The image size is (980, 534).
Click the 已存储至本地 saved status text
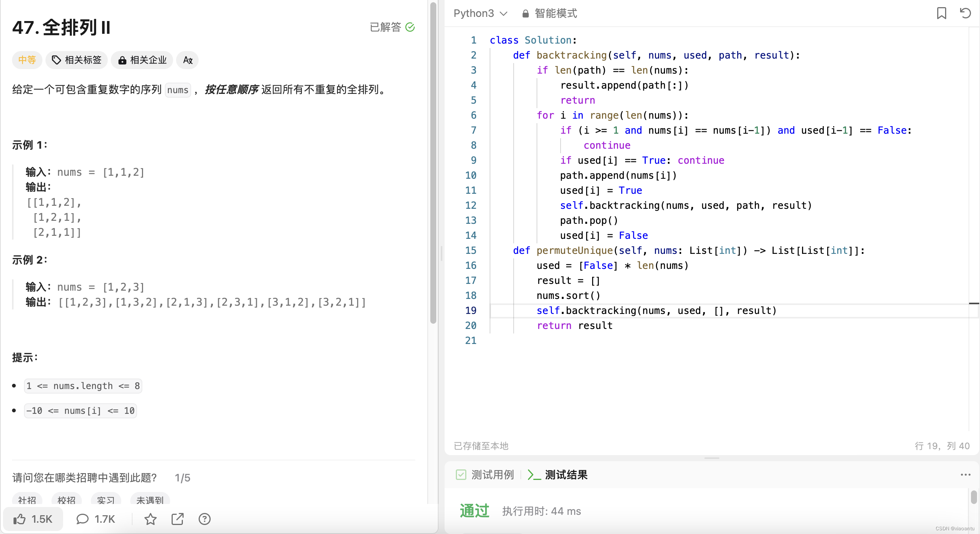(481, 446)
